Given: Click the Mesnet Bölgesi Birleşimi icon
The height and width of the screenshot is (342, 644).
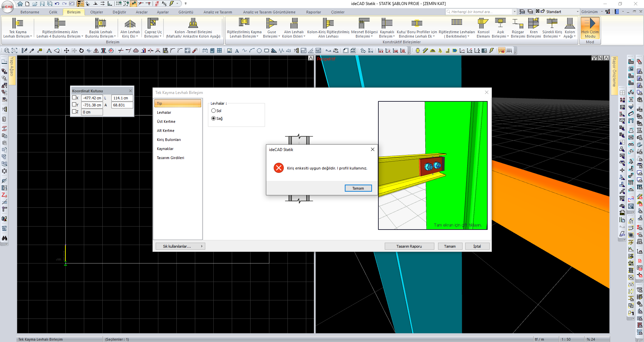Looking at the screenshot, I should point(364,23).
